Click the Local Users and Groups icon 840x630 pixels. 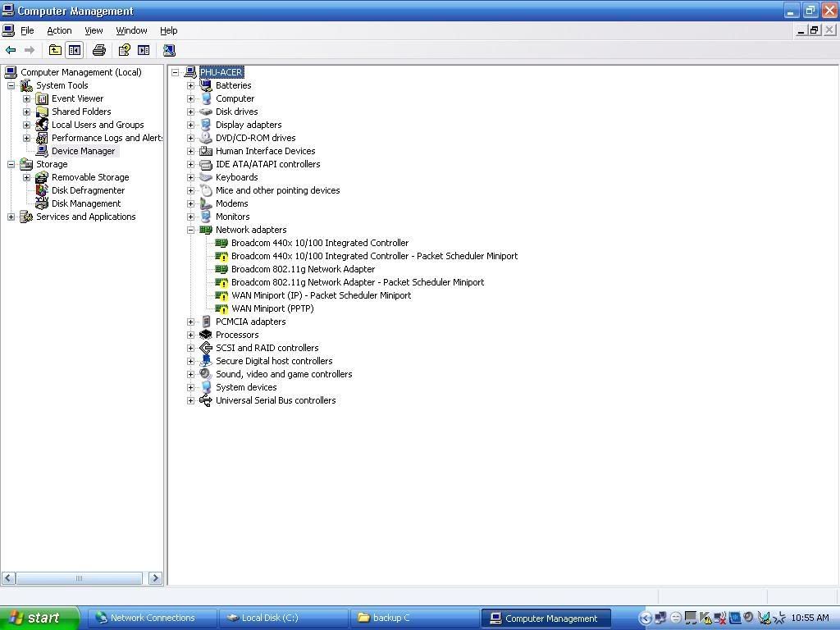pyautogui.click(x=42, y=125)
